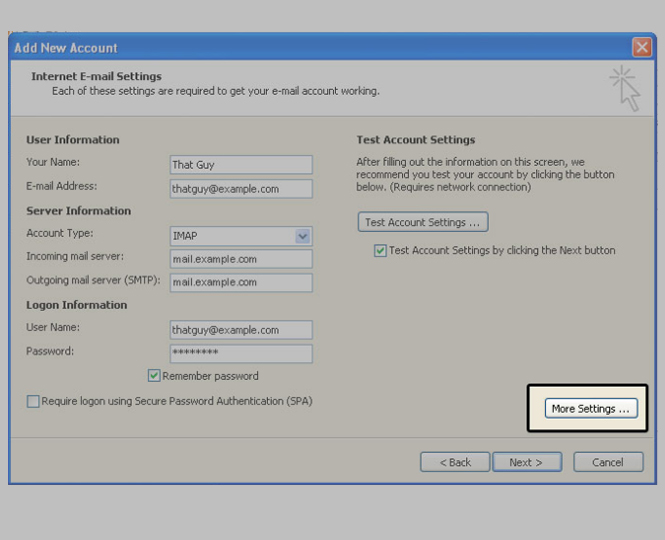The width and height of the screenshot is (665, 540).
Task: Close the Add New Account dialog
Action: (x=641, y=47)
